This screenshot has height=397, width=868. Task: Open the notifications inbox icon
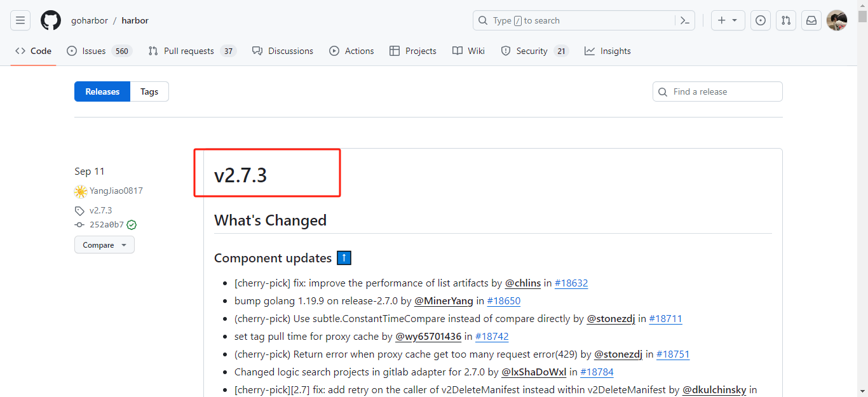click(811, 20)
